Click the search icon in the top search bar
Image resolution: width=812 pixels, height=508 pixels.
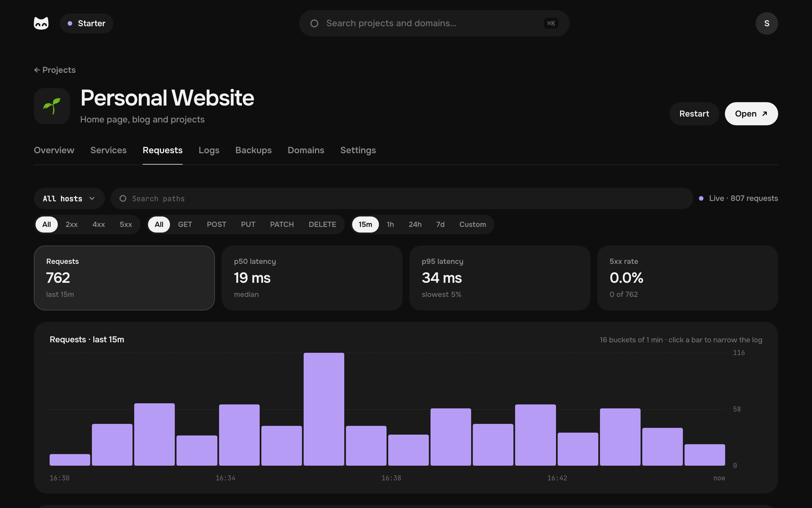(x=314, y=23)
